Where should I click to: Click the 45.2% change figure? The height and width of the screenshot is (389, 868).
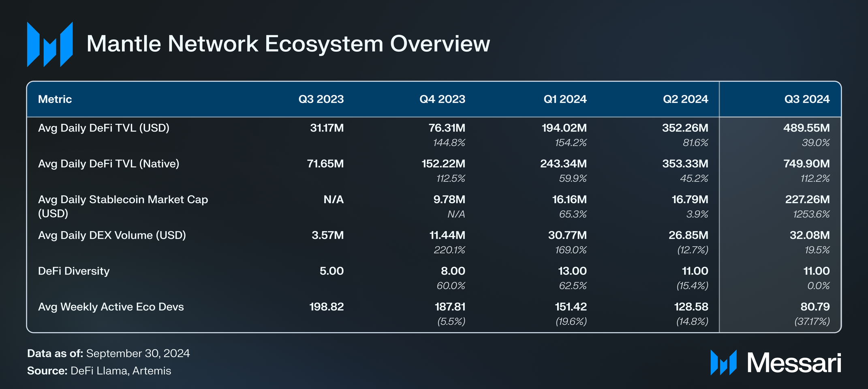[x=694, y=178]
